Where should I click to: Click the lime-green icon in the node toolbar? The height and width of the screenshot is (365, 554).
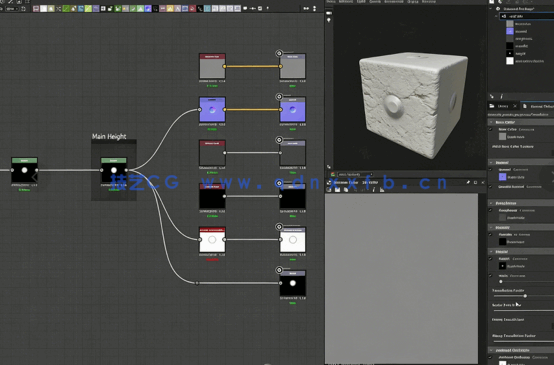point(88,8)
